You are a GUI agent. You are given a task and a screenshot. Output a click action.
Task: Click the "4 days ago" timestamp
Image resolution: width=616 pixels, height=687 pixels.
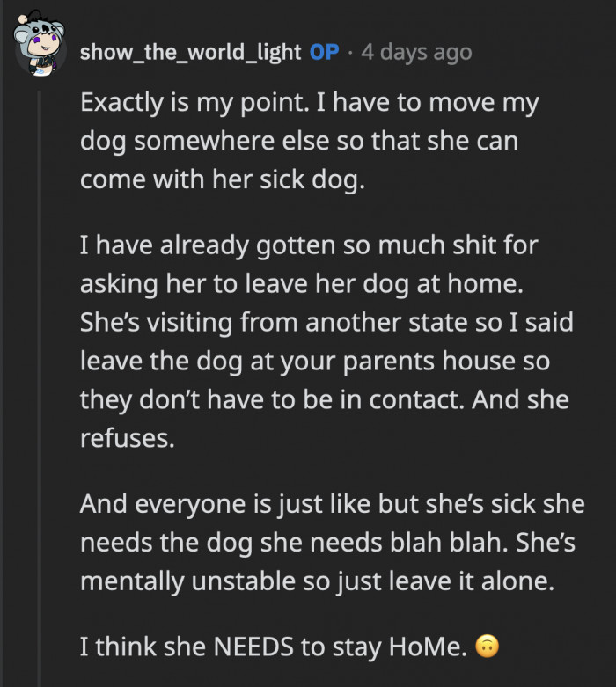click(416, 52)
